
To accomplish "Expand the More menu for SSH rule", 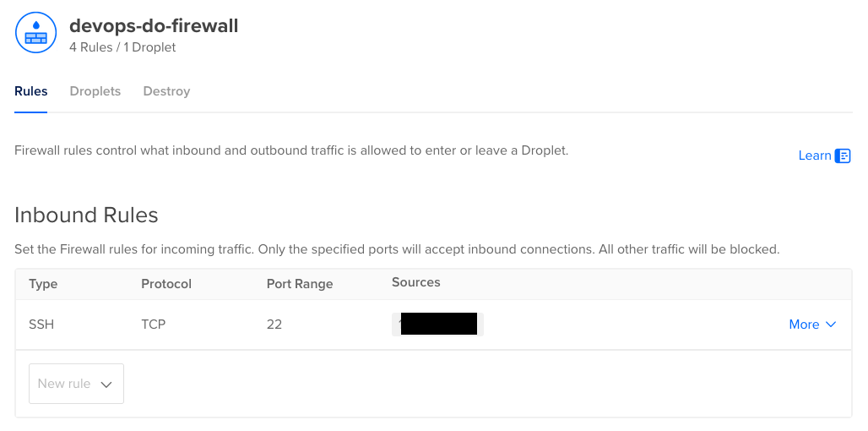I will tap(812, 324).
